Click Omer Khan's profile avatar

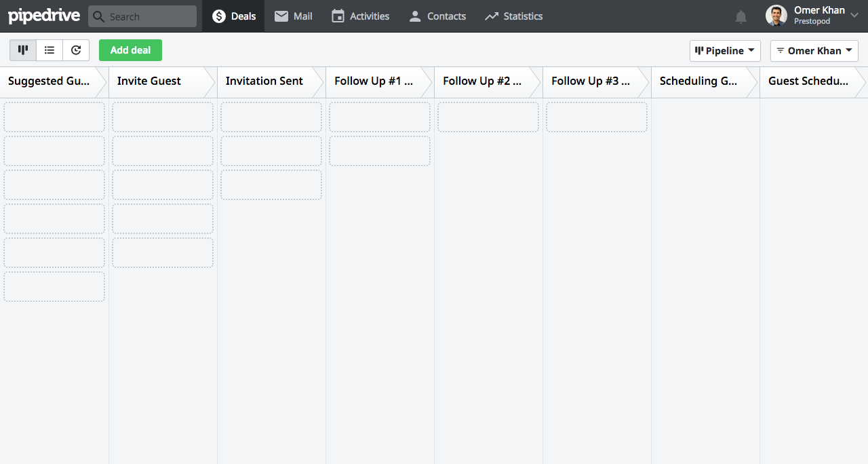(x=776, y=16)
